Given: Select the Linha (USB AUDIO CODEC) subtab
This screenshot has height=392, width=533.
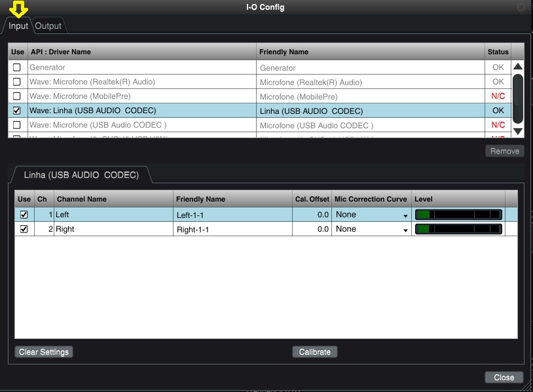Looking at the screenshot, I should (x=81, y=175).
